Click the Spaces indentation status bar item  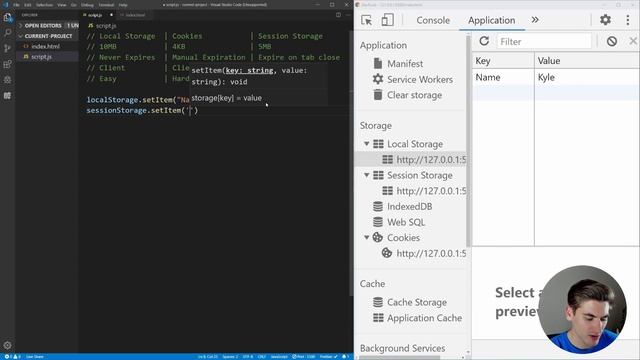coord(230,357)
